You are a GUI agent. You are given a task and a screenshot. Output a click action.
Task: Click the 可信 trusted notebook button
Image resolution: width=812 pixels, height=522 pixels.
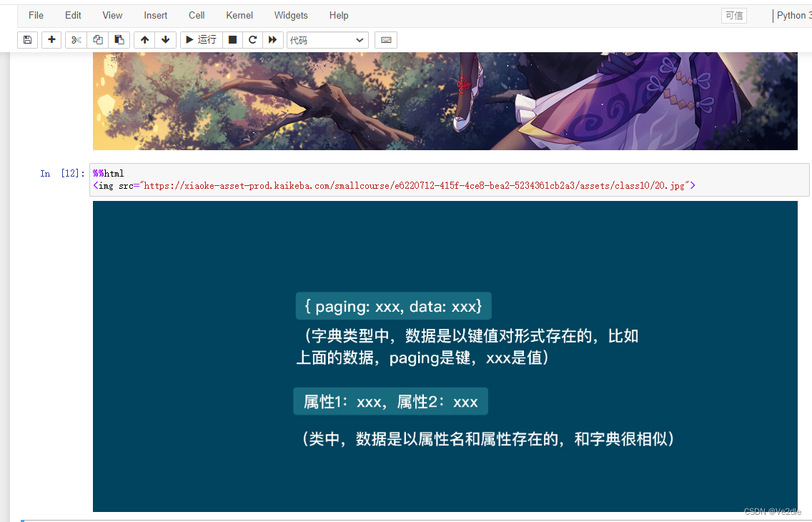[733, 15]
